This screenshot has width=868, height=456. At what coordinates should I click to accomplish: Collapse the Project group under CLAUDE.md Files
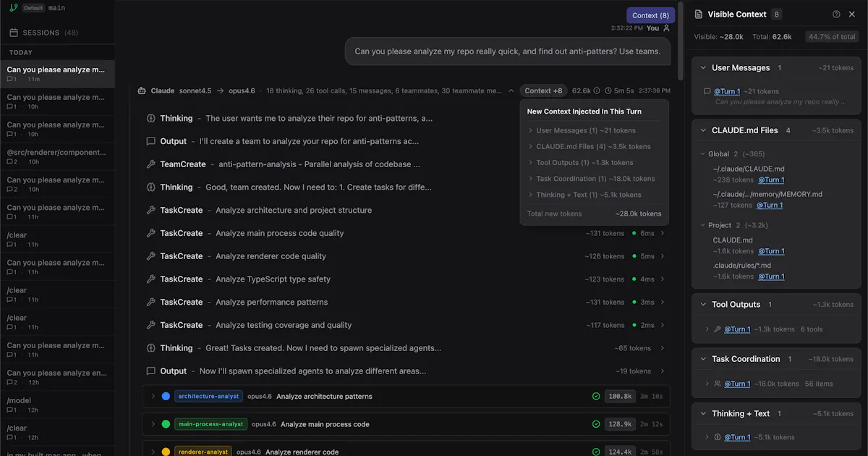tap(702, 226)
